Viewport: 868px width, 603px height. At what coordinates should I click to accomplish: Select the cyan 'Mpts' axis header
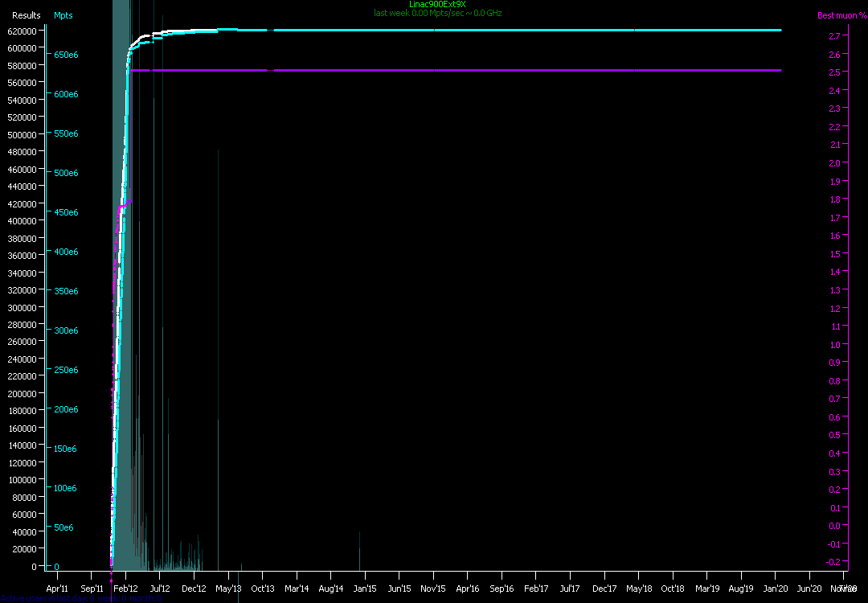click(x=63, y=15)
